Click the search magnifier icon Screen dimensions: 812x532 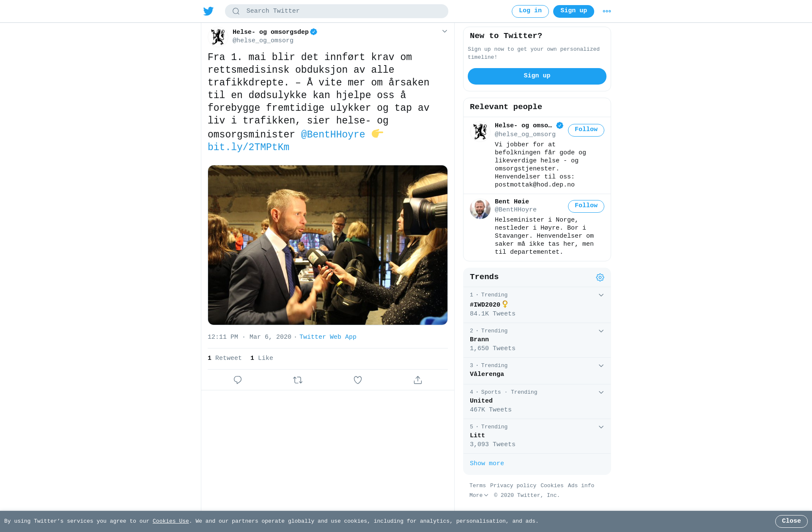[236, 11]
